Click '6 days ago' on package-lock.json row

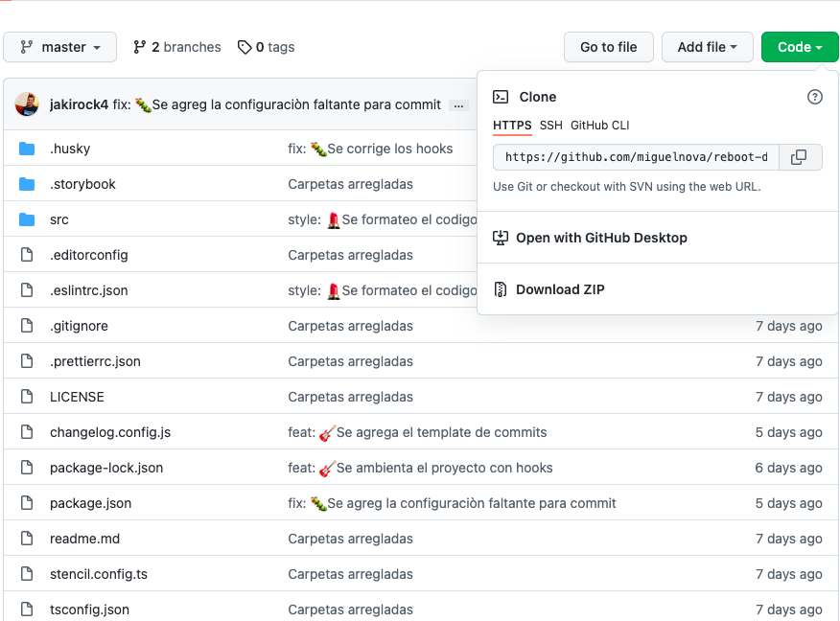click(788, 468)
